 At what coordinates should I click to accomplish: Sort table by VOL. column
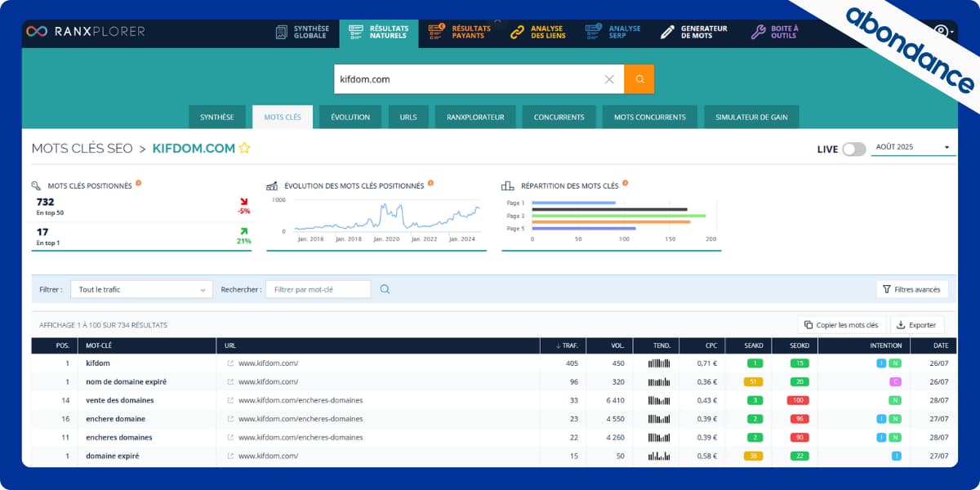(x=609, y=345)
